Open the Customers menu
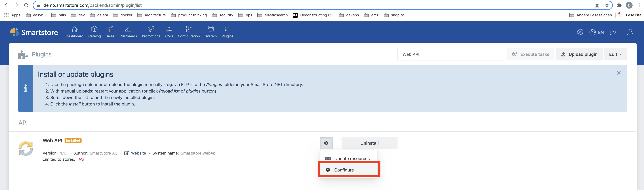This screenshot has height=190, width=644. coord(128,32)
